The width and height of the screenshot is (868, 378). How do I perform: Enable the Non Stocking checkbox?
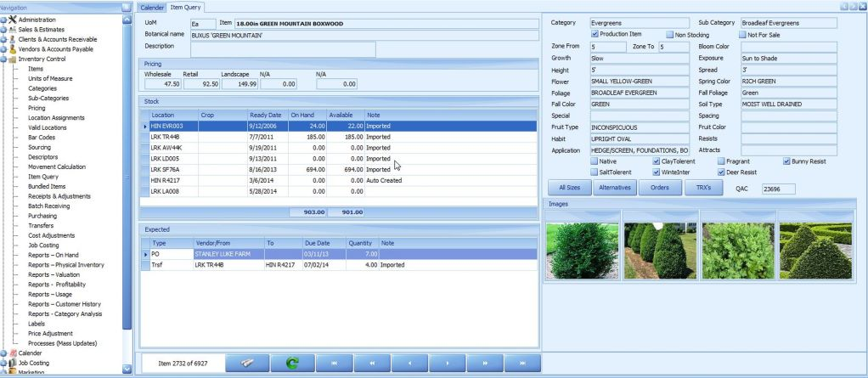(x=669, y=34)
